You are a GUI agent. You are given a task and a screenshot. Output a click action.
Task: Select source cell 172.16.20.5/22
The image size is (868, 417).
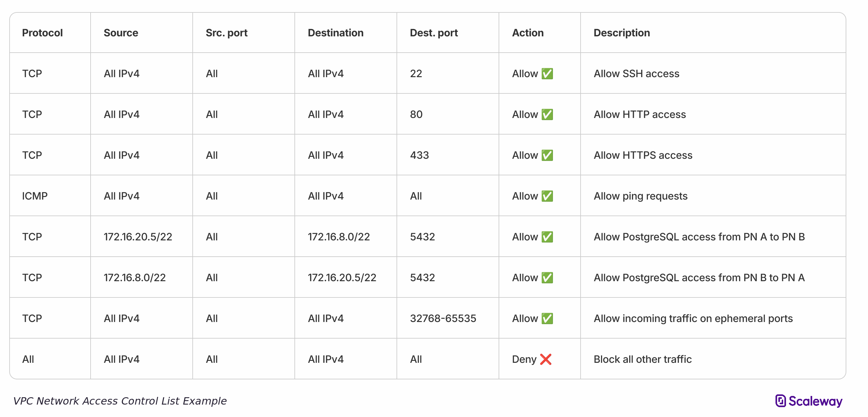(138, 237)
